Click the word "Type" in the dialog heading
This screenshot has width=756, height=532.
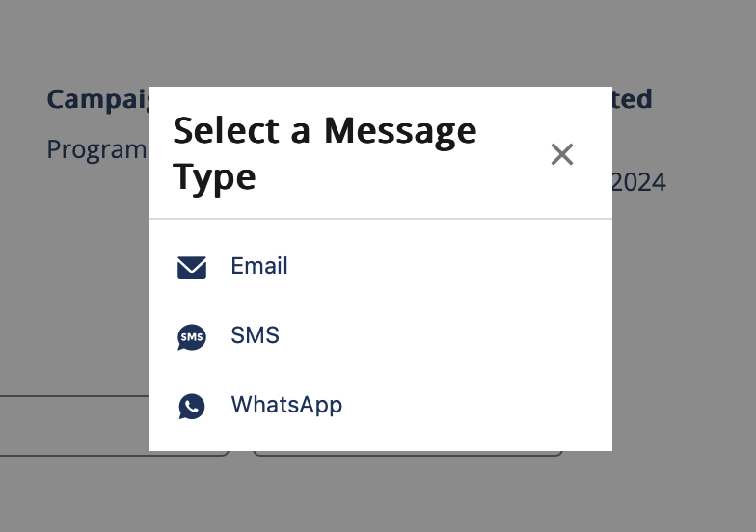214,177
